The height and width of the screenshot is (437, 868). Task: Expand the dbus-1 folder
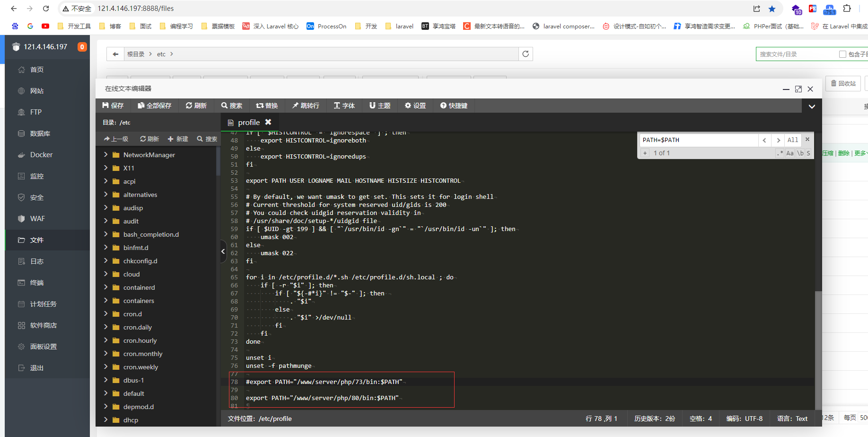tap(105, 380)
